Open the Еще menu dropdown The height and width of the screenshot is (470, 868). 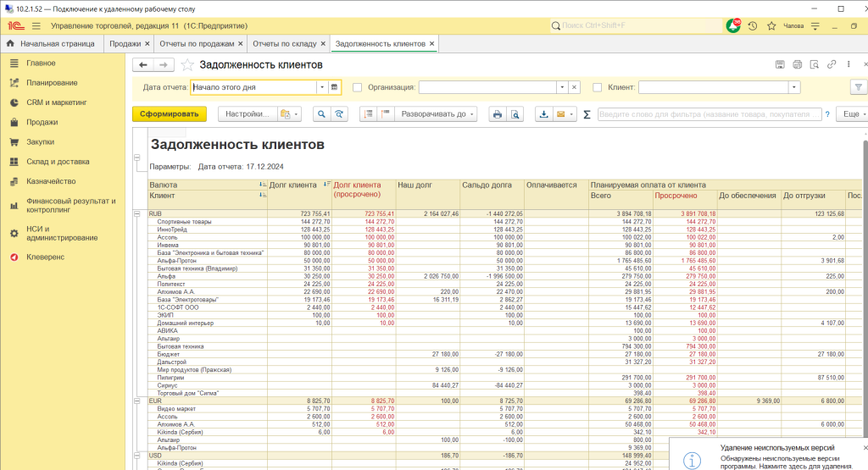coord(850,114)
